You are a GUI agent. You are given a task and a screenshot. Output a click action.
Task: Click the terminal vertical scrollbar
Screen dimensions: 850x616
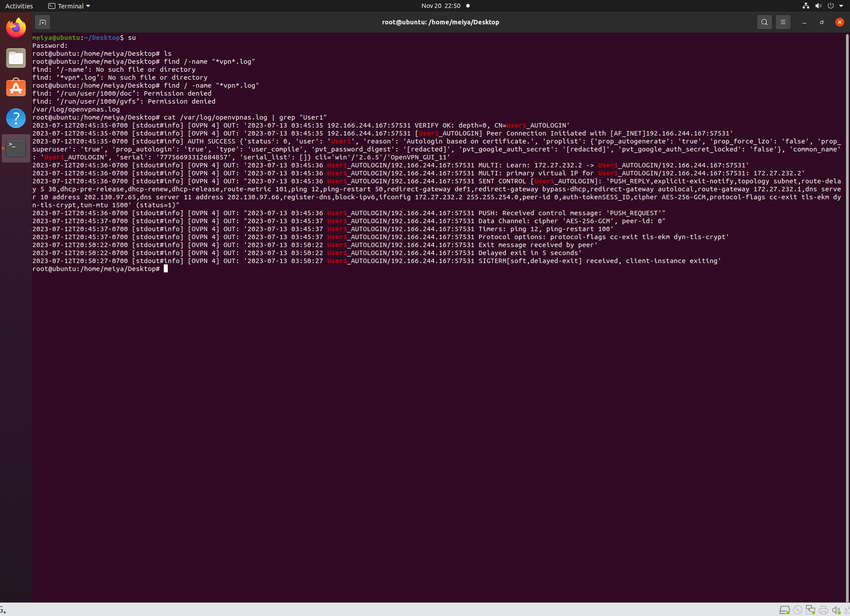pyautogui.click(x=847, y=310)
